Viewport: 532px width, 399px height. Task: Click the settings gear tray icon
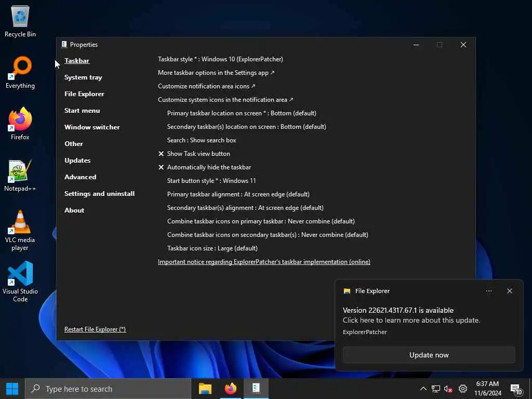coord(463,389)
